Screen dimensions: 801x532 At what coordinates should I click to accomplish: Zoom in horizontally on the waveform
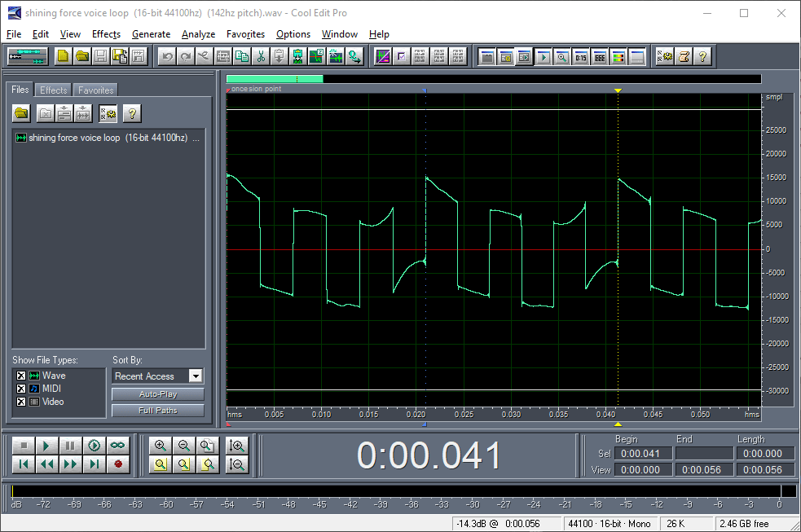click(x=161, y=446)
